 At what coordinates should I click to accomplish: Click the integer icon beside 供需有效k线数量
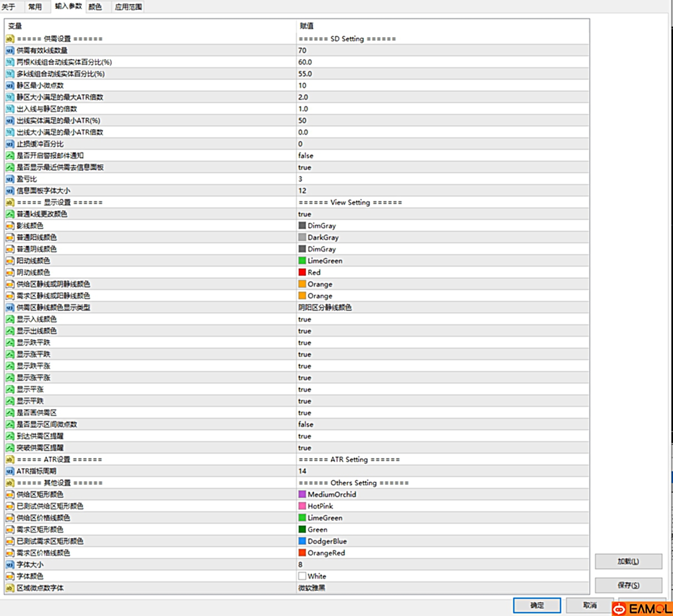coord(10,51)
